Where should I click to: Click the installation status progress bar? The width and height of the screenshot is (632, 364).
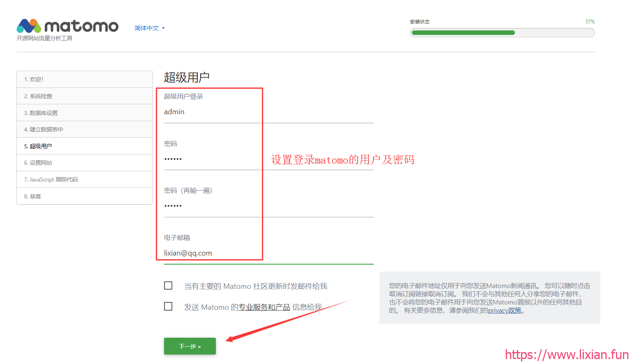pos(502,33)
